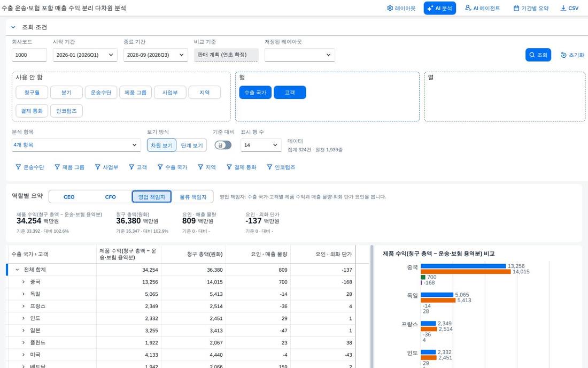The image size is (588, 368).
Task: Click the blue 중국 bar in chart
Action: (x=463, y=266)
